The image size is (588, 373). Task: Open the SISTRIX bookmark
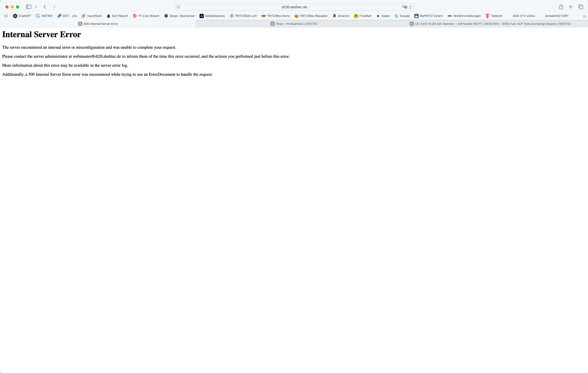[44, 16]
